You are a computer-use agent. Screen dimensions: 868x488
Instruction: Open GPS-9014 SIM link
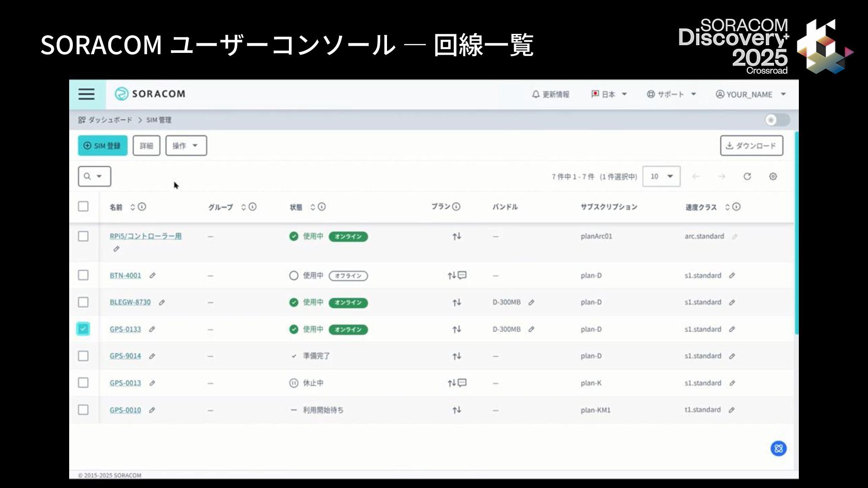coord(125,356)
